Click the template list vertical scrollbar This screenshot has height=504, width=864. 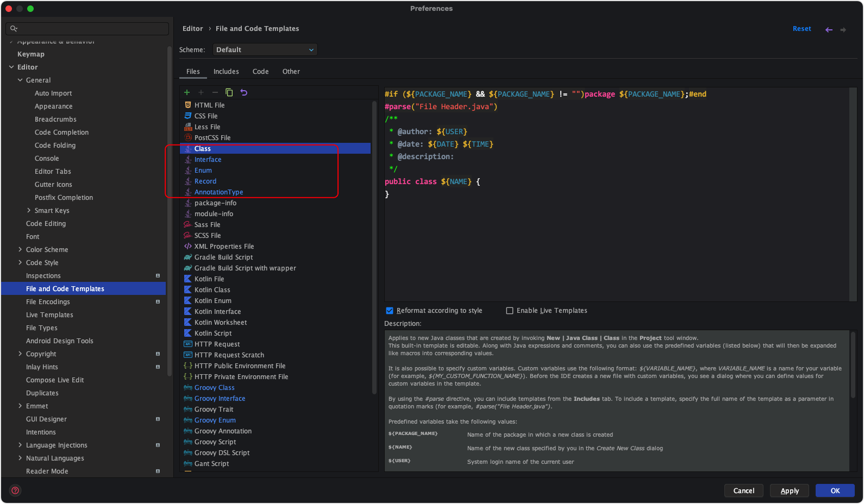point(374,247)
